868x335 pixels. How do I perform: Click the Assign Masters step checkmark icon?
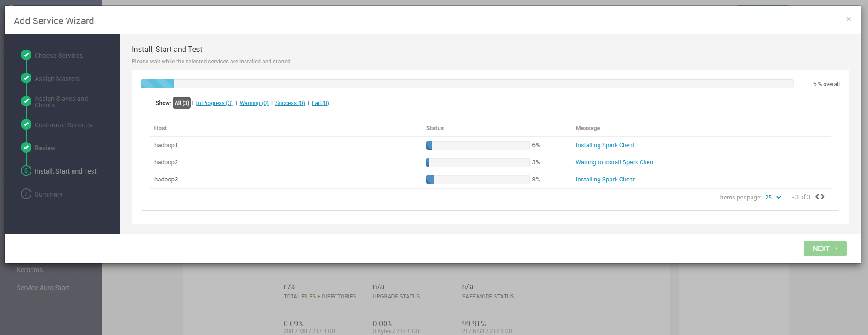tap(26, 78)
